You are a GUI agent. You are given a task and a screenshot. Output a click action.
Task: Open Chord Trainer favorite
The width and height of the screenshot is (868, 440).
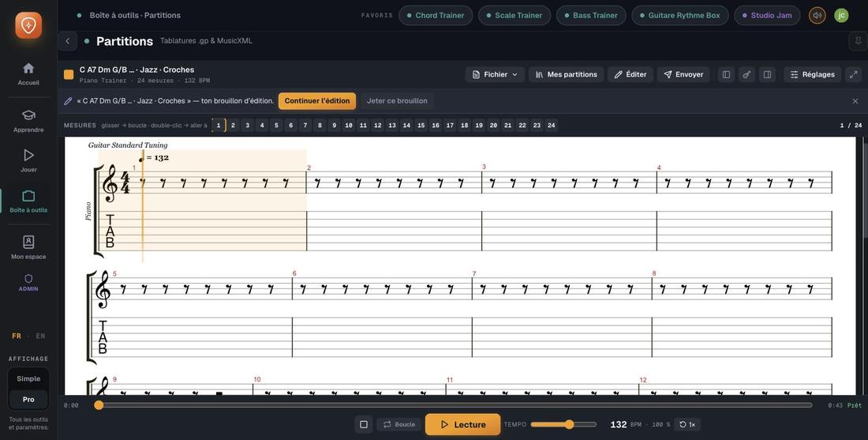coord(435,15)
